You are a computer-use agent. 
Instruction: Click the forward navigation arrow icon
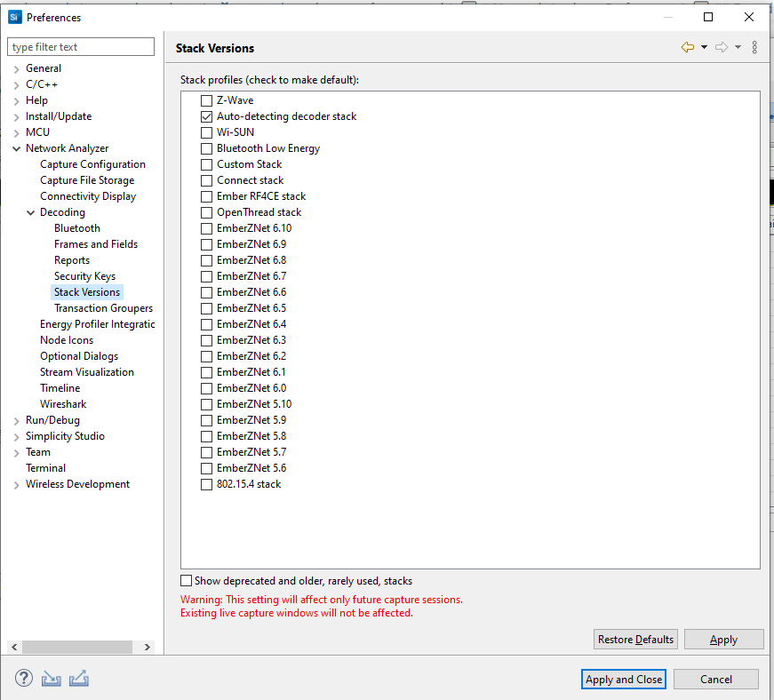pyautogui.click(x=722, y=47)
